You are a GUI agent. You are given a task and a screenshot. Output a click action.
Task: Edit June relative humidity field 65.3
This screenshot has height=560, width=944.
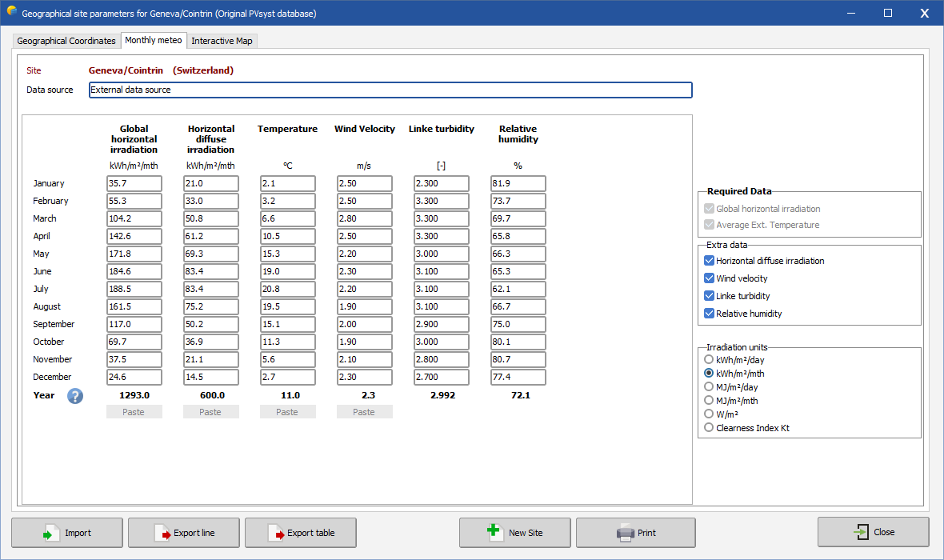pyautogui.click(x=518, y=271)
